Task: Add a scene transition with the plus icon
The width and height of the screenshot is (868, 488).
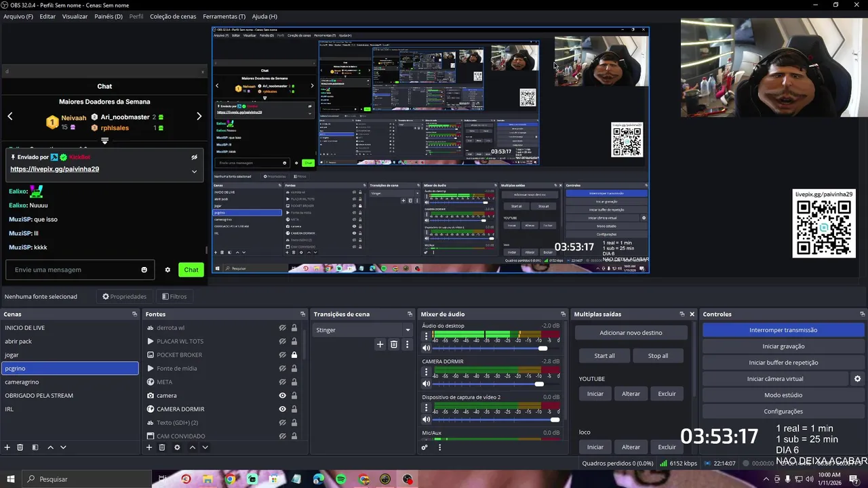Action: 380,344
